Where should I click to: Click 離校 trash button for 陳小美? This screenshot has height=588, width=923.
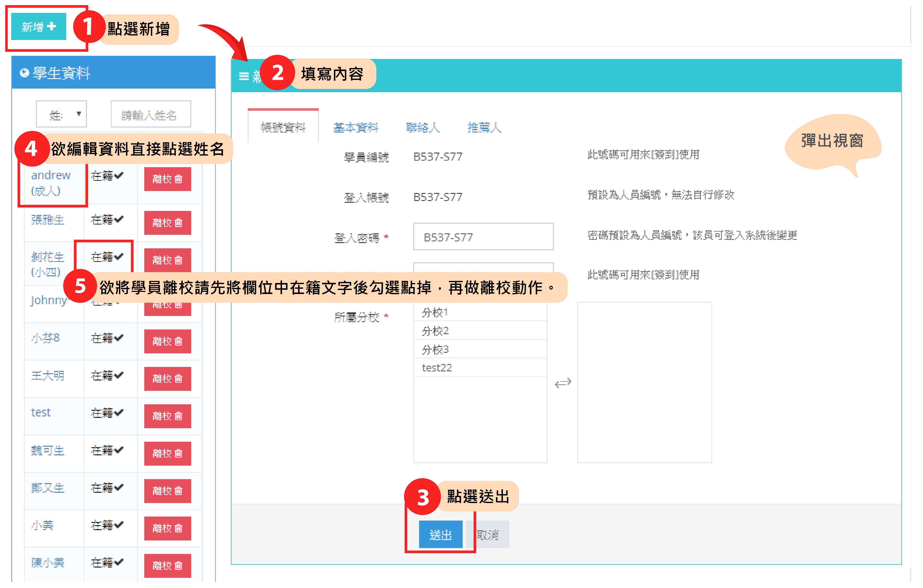[168, 565]
